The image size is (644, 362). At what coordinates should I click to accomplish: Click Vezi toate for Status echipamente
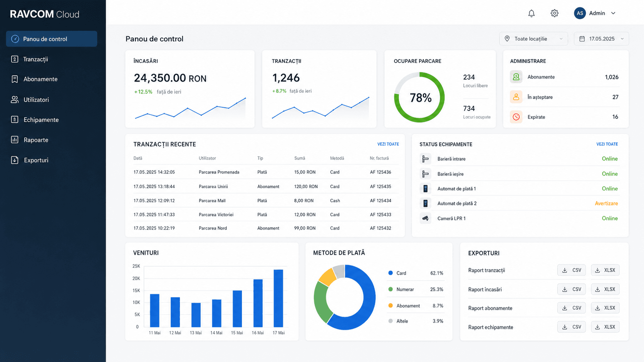pos(607,144)
